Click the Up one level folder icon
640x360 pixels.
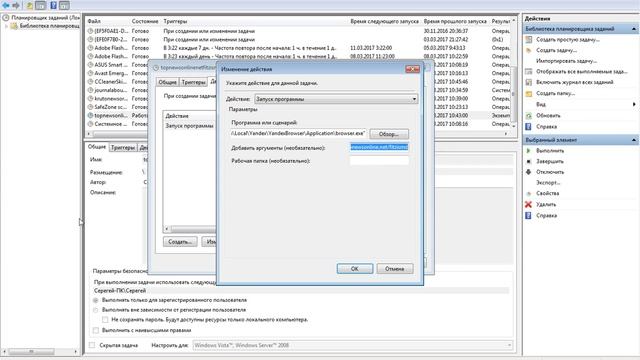point(29,5)
